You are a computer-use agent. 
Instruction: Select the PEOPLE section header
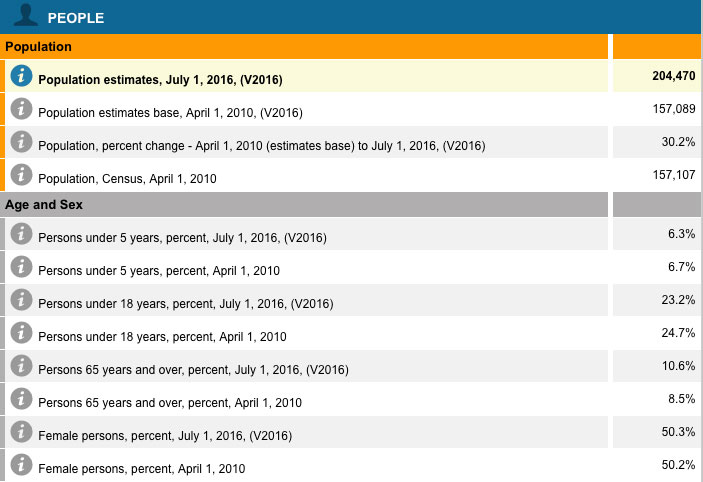click(76, 17)
